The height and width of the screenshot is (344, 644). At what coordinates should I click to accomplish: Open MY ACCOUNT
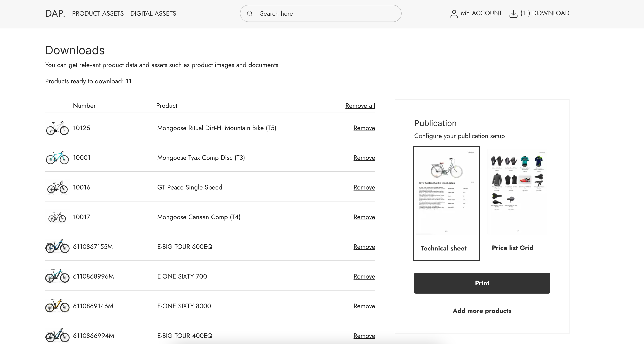click(x=481, y=13)
